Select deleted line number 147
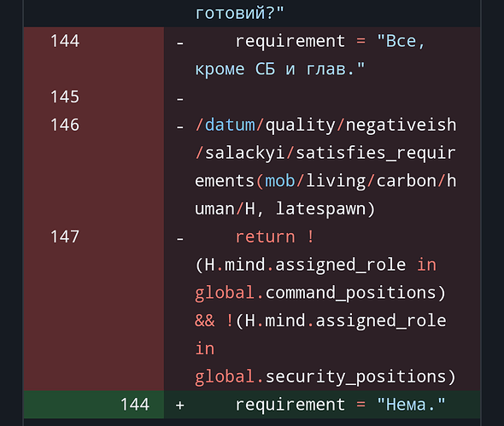This screenshot has height=426, width=504. [x=65, y=236]
